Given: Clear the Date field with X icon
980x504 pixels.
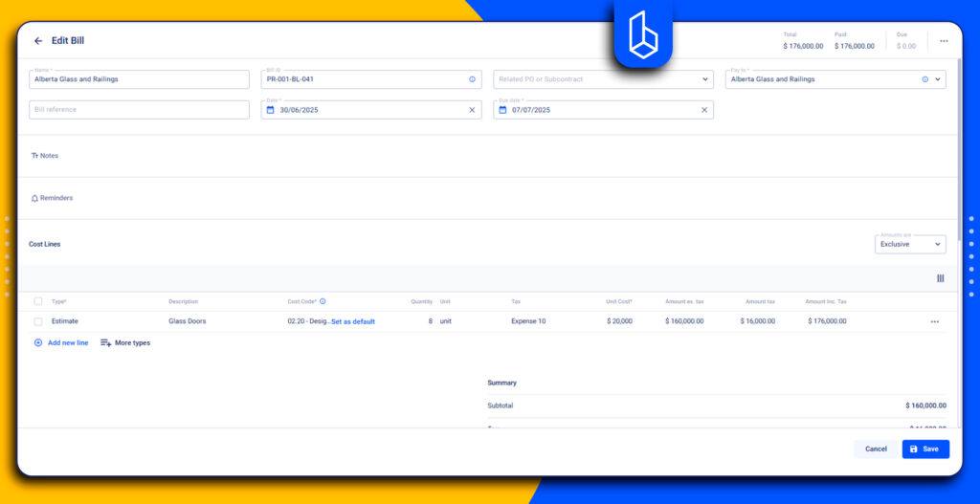Looking at the screenshot, I should 472,110.
